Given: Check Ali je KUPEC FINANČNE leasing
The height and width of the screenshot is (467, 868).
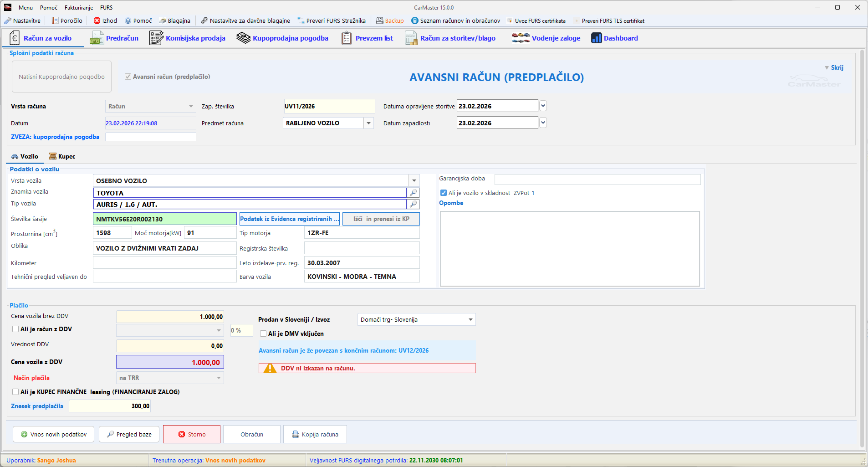Looking at the screenshot, I should coord(15,392).
